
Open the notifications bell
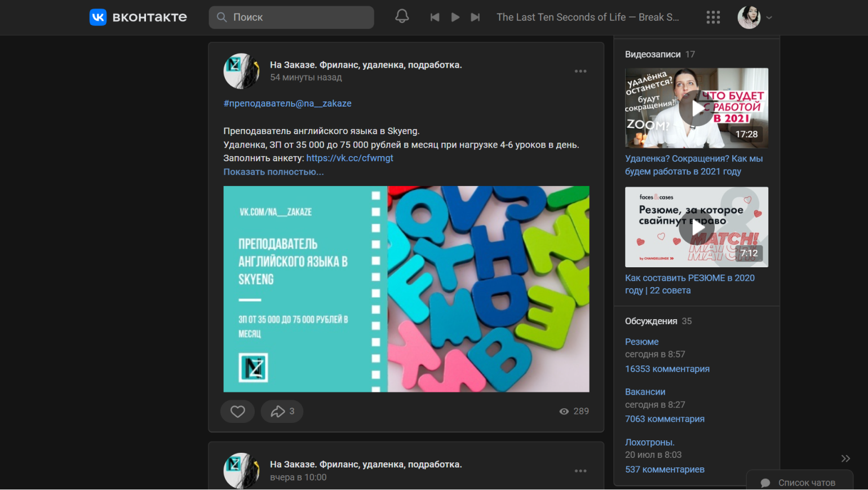tap(402, 16)
